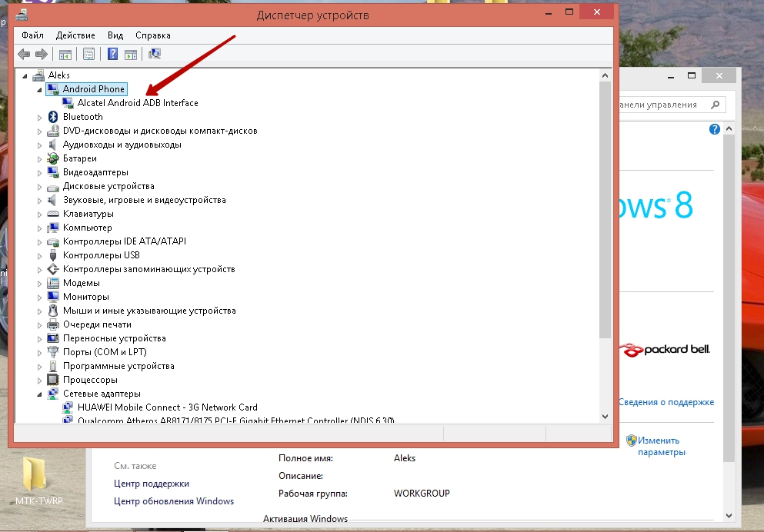Select Alcatel Android ADB Interface device
Screen dimensions: 764x532
coord(138,103)
